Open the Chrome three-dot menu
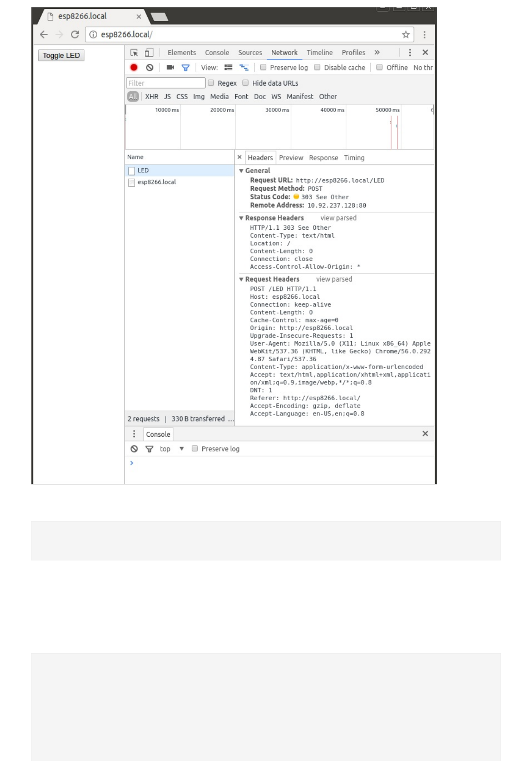Image resolution: width=532 pixels, height=761 pixels. (x=424, y=35)
